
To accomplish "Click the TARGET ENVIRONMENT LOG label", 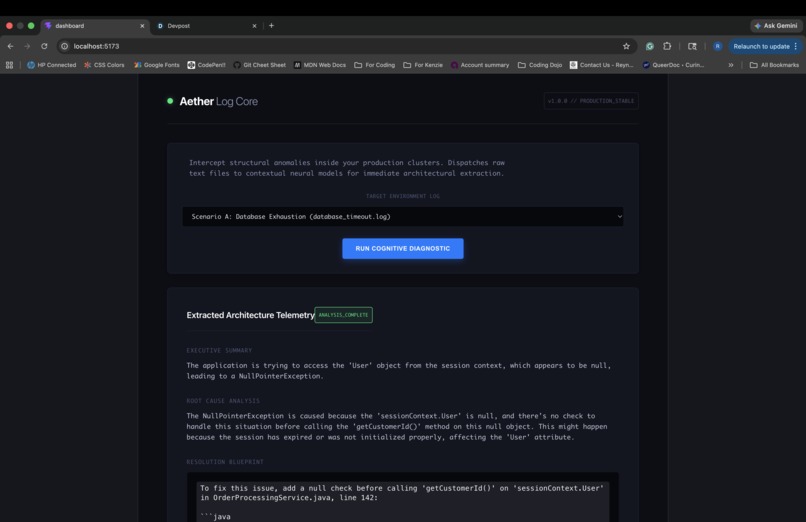I will (x=403, y=196).
